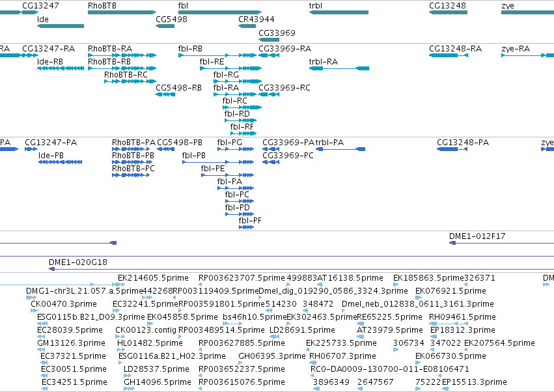Select the fbl-RF transcript
554x392 pixels.
tap(243, 133)
